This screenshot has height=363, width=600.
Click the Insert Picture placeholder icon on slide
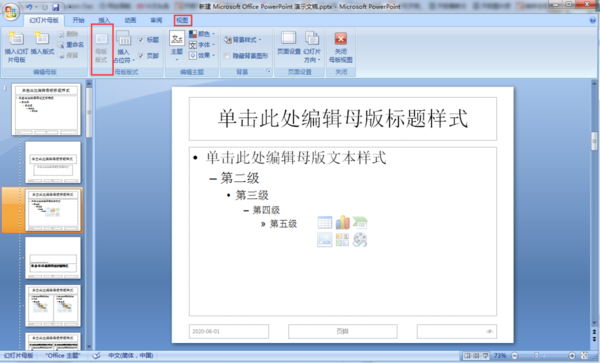[324, 240]
